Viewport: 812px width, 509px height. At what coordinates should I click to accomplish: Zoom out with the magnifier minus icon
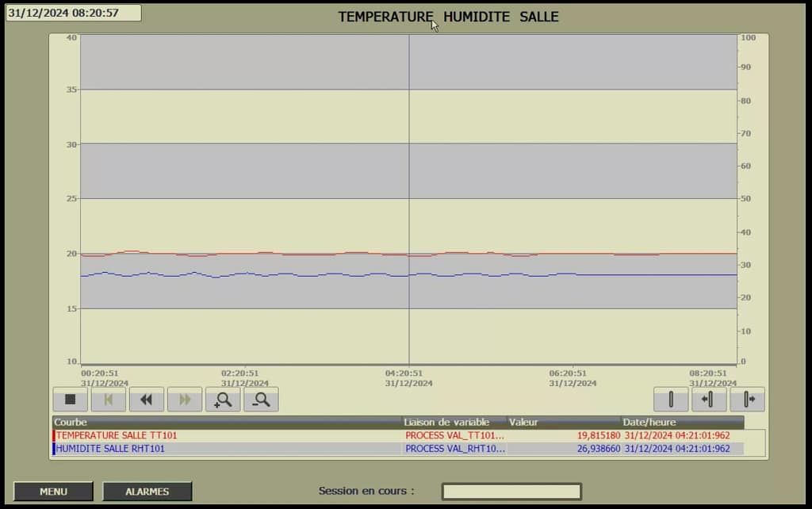(261, 400)
